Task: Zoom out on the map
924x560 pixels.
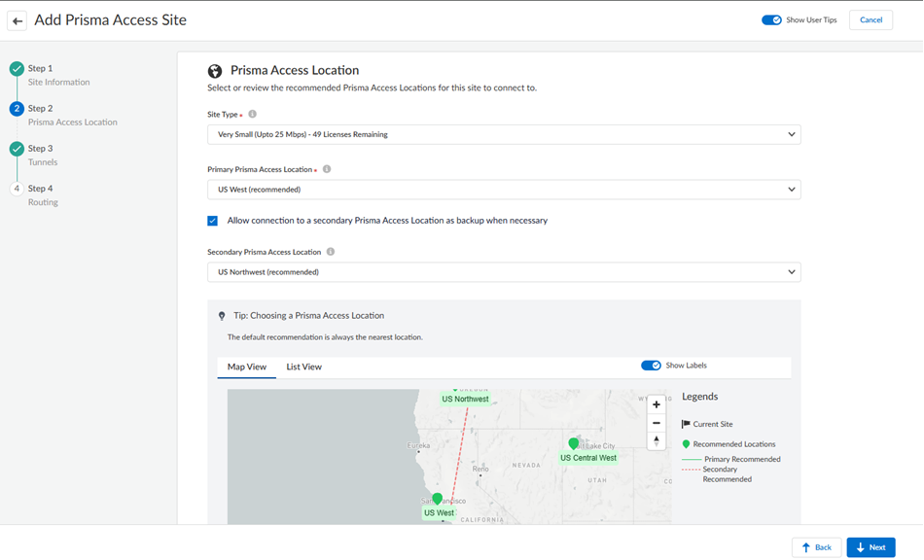Action: pos(657,423)
